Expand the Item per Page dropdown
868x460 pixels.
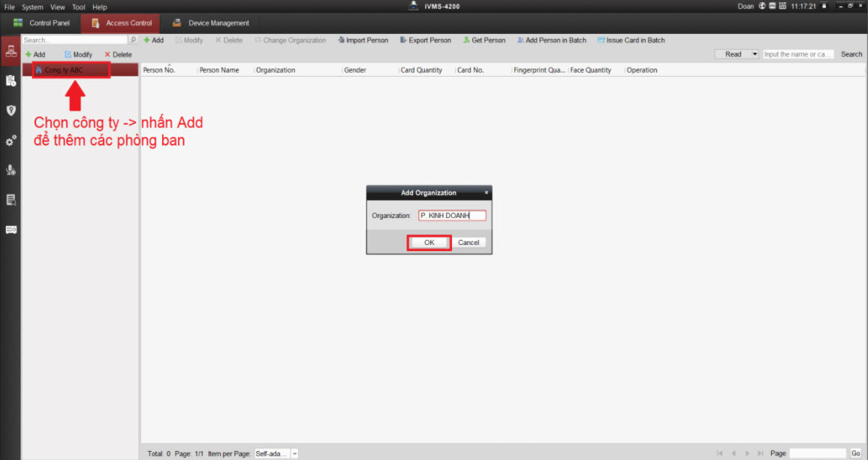pos(294,453)
